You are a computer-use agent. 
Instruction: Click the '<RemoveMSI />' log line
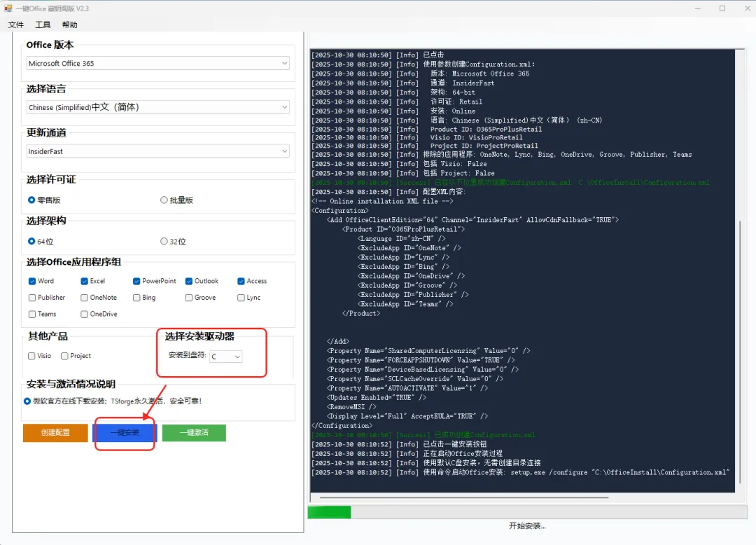point(351,406)
